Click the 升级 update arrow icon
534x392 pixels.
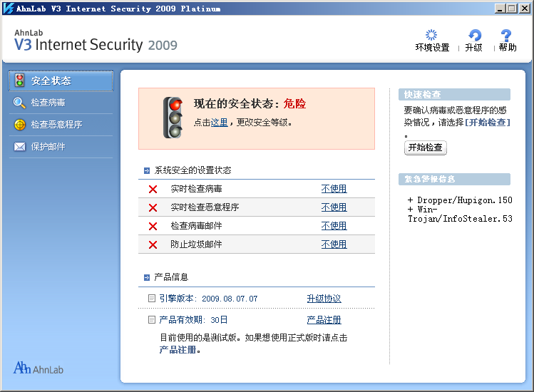(x=474, y=36)
